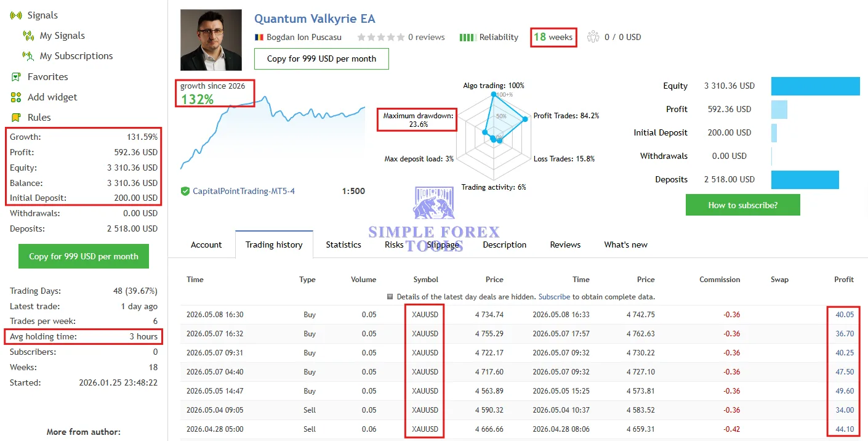Screen dimensions: 868x441
Task: Click the Signals broadcast icon
Action: (x=16, y=15)
